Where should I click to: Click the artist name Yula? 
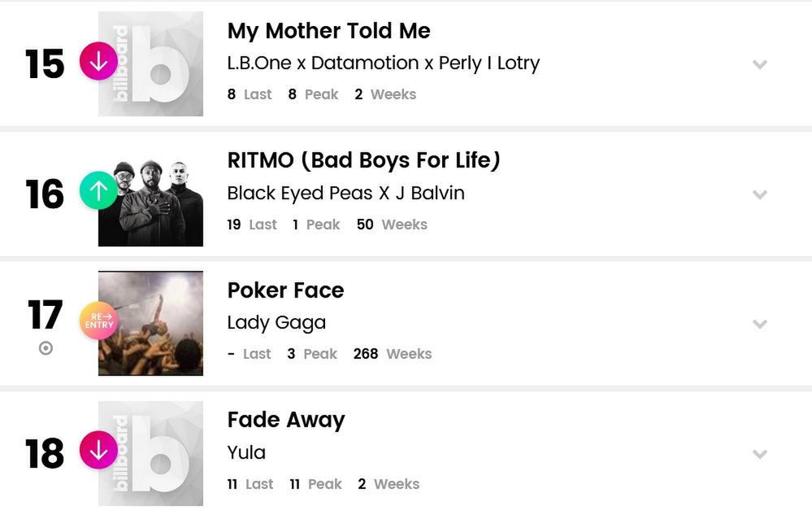pyautogui.click(x=246, y=452)
